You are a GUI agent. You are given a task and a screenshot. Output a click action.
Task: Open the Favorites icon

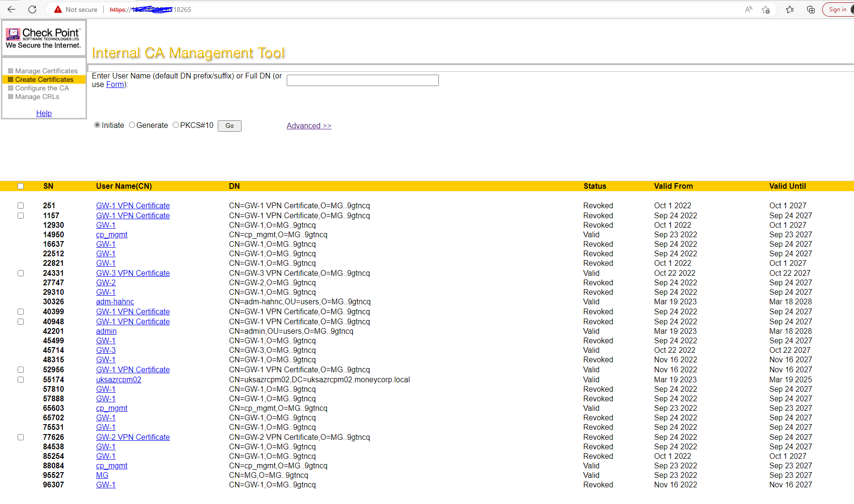pyautogui.click(x=790, y=10)
